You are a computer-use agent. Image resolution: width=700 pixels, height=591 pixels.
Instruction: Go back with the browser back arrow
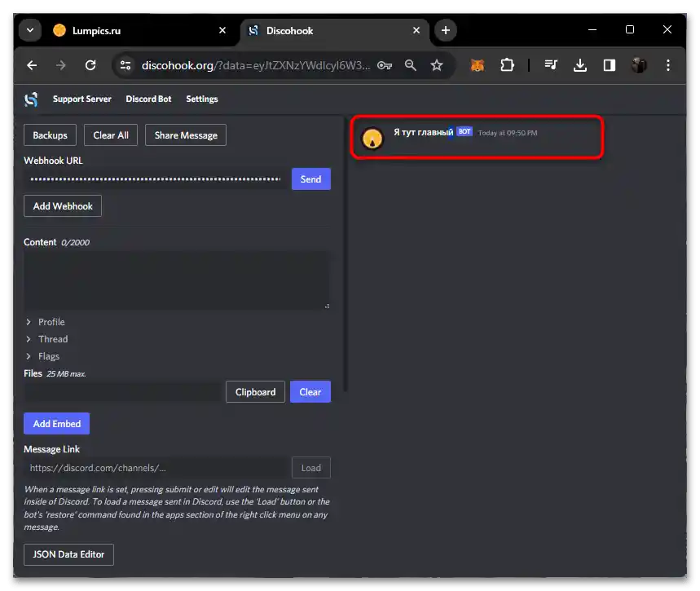32,66
